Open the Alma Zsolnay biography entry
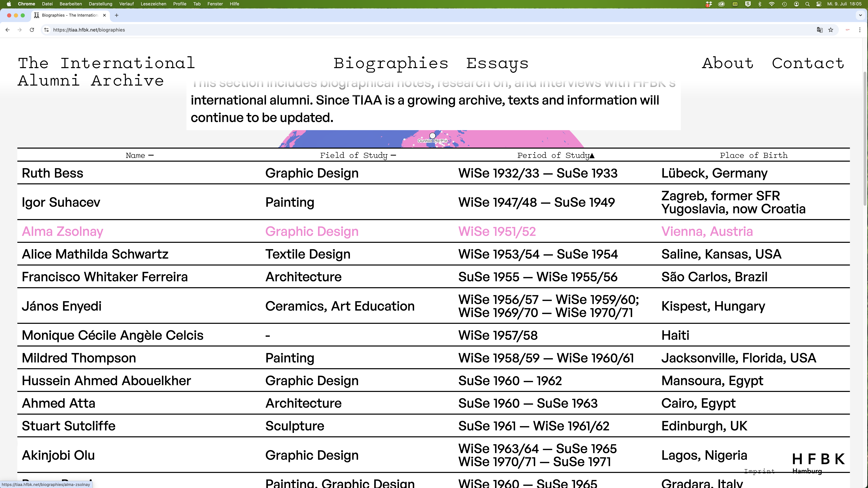The image size is (868, 488). (62, 231)
